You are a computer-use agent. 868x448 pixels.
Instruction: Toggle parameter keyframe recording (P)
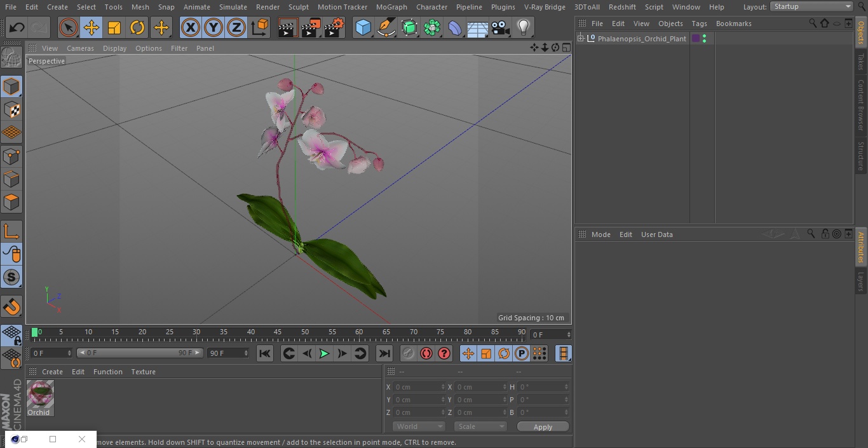(522, 353)
